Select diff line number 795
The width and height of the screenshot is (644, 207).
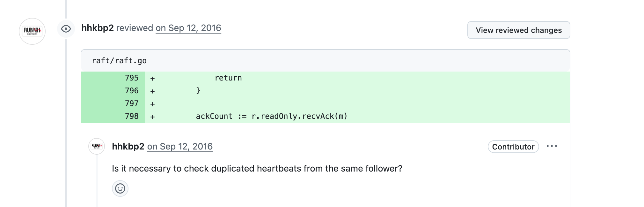132,78
